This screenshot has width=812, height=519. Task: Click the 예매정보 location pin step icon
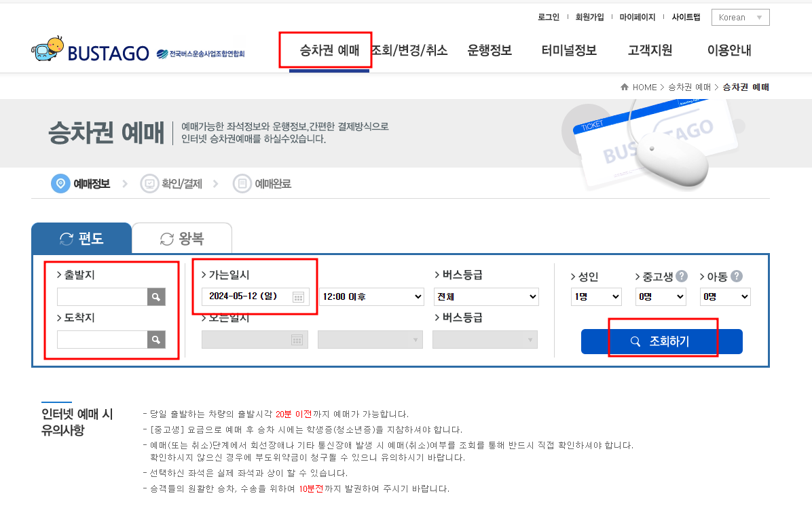(x=60, y=183)
